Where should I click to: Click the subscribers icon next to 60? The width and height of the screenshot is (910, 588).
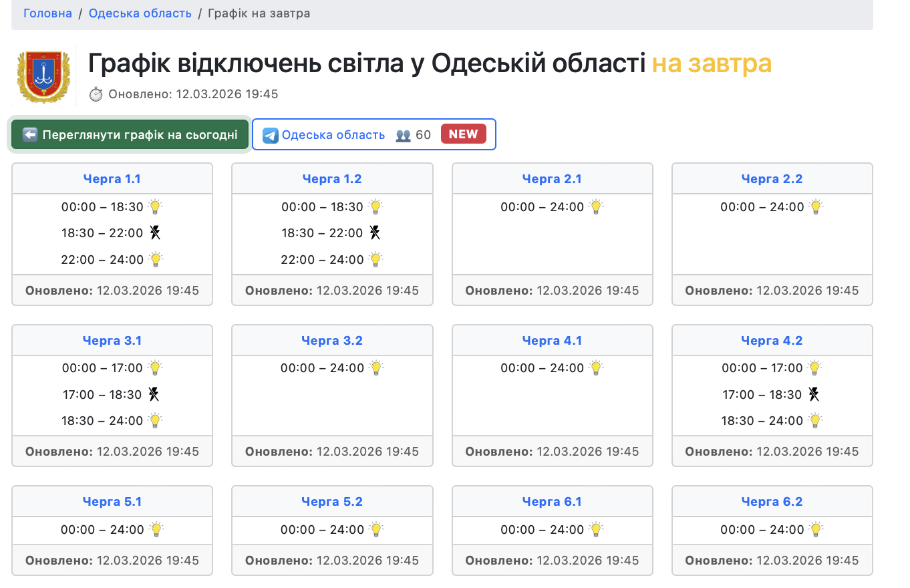point(403,135)
